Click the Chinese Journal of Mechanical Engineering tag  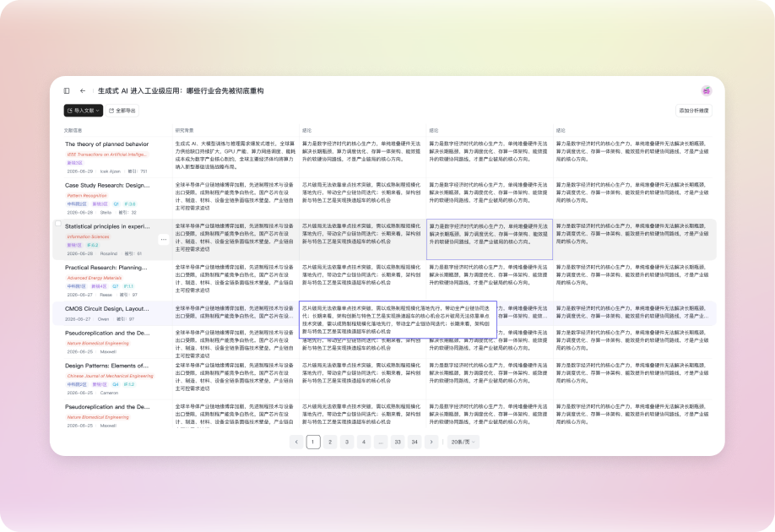coord(111,376)
